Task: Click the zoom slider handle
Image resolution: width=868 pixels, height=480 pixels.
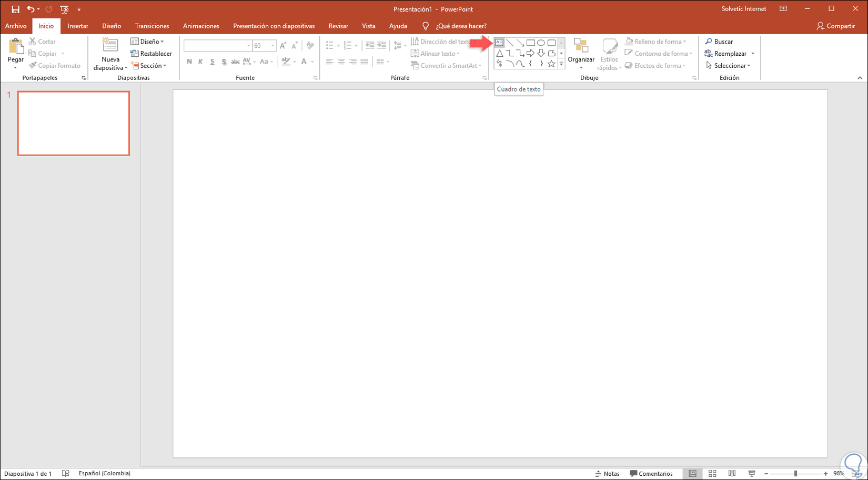Action: pyautogui.click(x=795, y=474)
